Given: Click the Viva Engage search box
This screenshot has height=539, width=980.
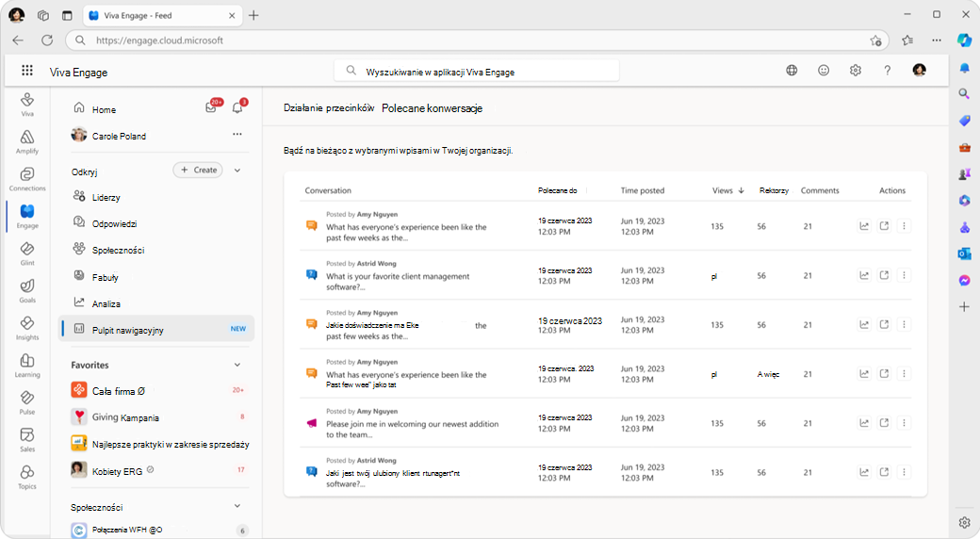Looking at the screenshot, I should pyautogui.click(x=477, y=72).
